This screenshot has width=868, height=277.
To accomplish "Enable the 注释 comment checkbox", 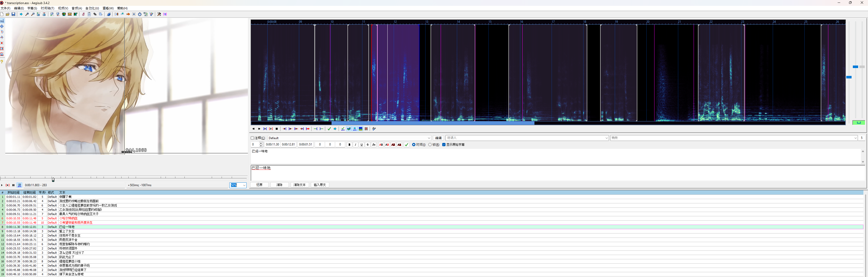I will point(252,138).
